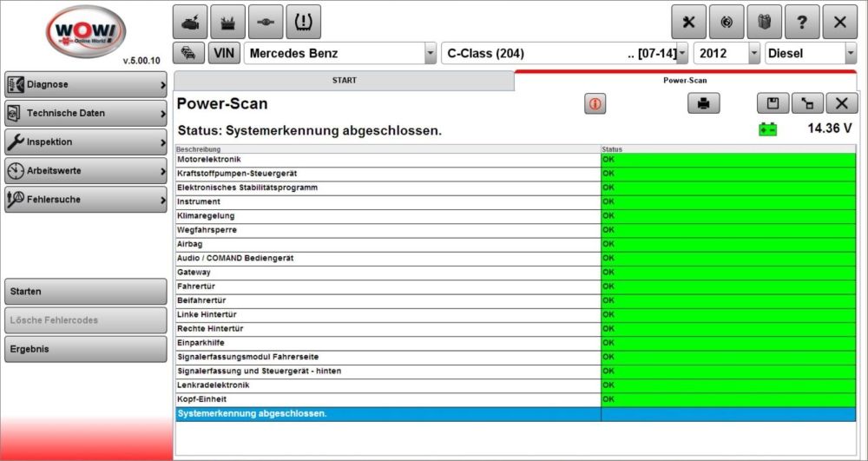
Task: Save the Power-Scan report
Action: (x=773, y=103)
